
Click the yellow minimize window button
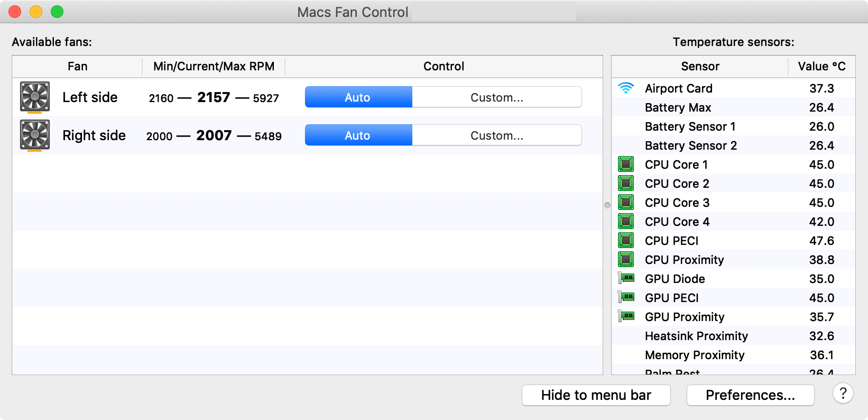[x=36, y=12]
